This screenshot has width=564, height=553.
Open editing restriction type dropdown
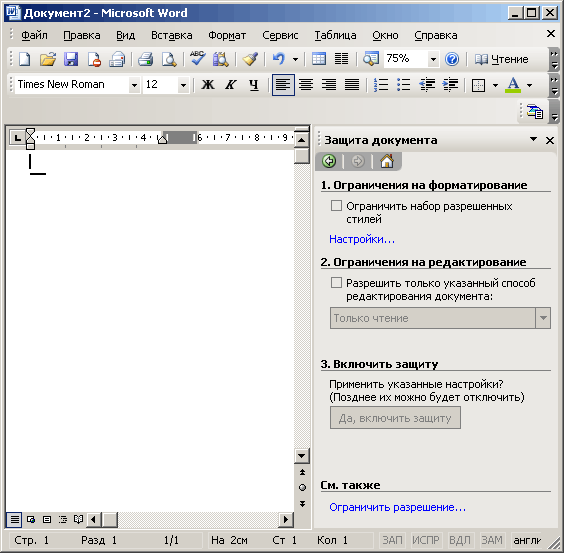coord(543,318)
